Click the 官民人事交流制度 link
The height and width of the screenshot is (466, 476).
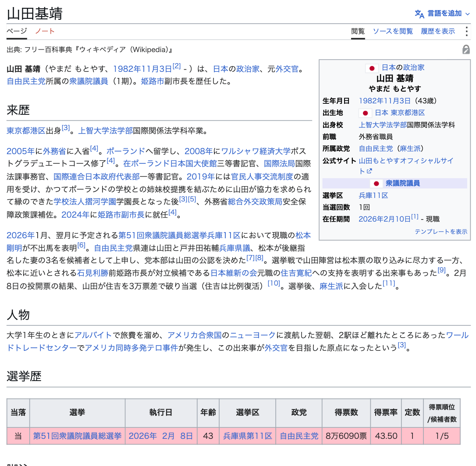[x=262, y=177]
